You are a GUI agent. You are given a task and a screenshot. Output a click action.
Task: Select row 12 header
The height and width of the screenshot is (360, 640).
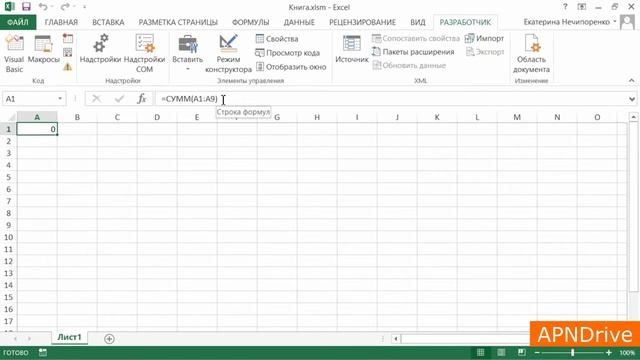(9, 261)
